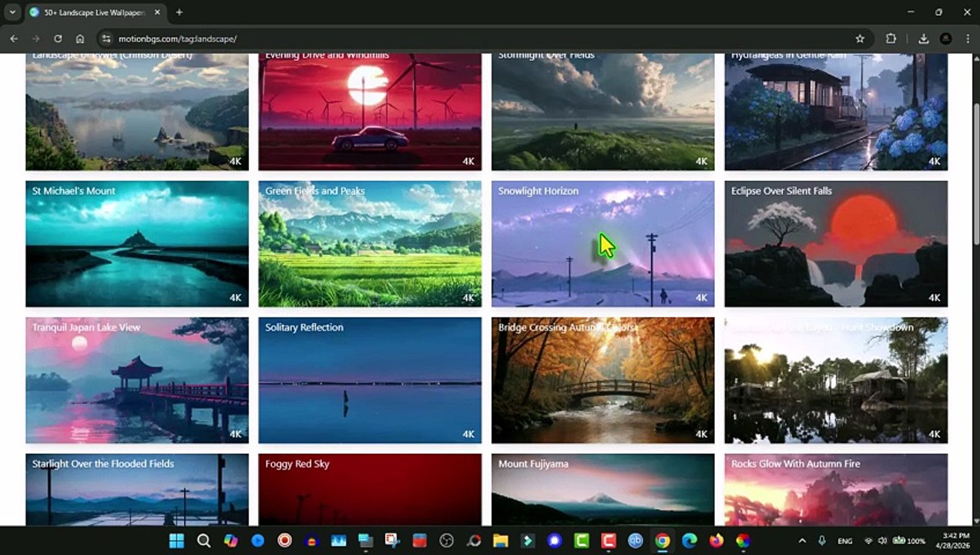Show browser downloads
Image resolution: width=980 pixels, height=555 pixels.
coord(924,39)
